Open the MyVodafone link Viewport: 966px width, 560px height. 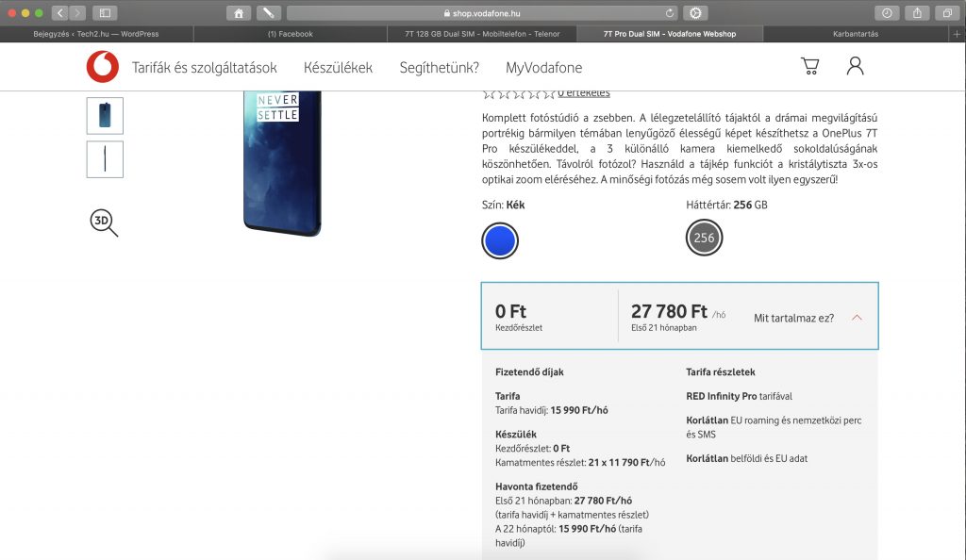pyautogui.click(x=543, y=68)
